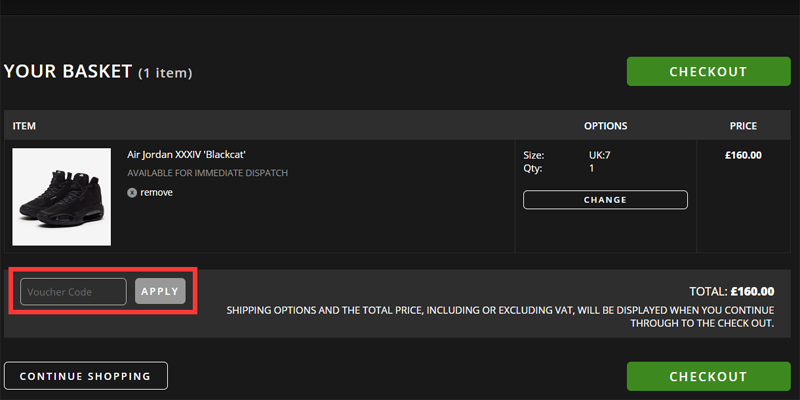
Task: Click the top green Checkout button
Action: point(708,71)
